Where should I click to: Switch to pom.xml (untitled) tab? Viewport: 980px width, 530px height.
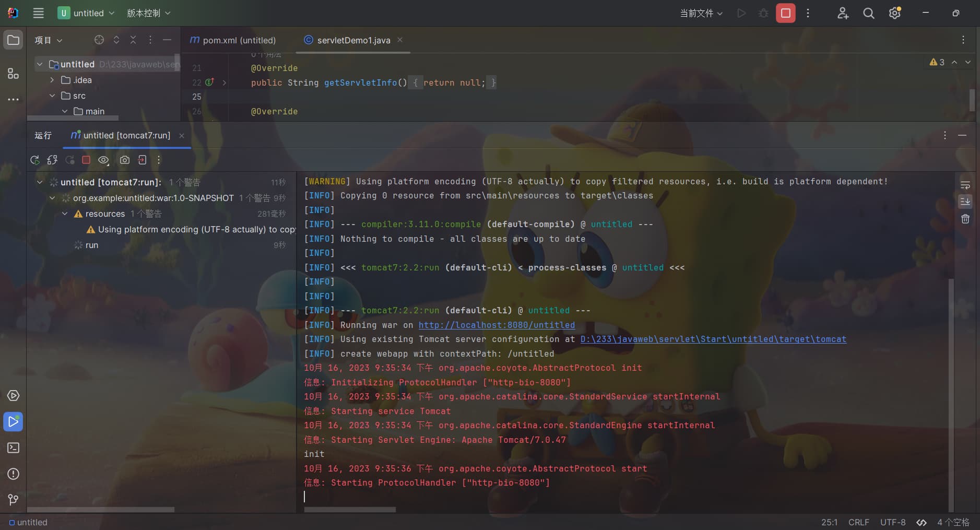coord(233,40)
